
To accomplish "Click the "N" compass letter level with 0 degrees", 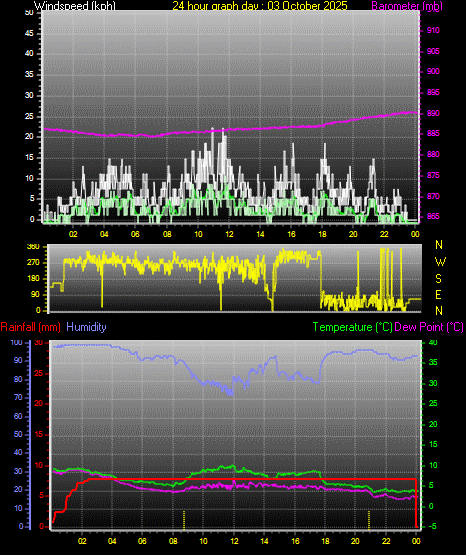I will tap(439, 311).
